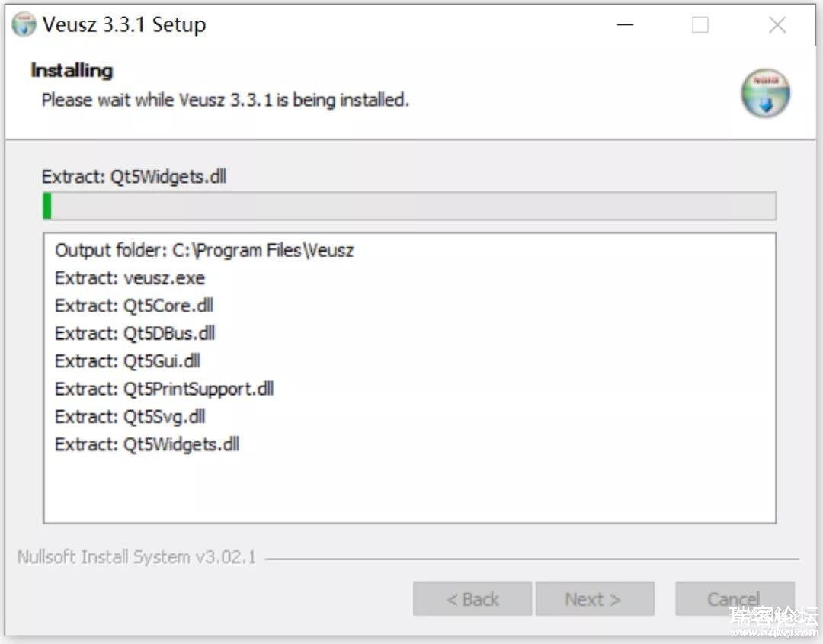Image resolution: width=823 pixels, height=644 pixels.
Task: Click the Cancel button
Action: tap(735, 598)
